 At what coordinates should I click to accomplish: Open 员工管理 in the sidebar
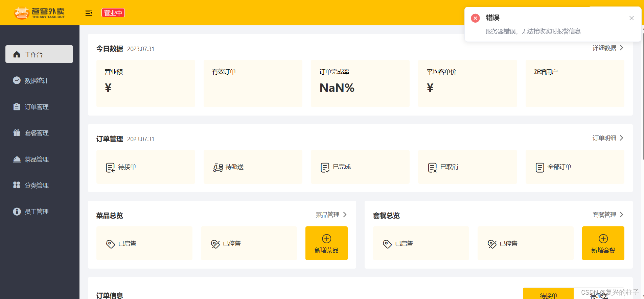(x=39, y=211)
